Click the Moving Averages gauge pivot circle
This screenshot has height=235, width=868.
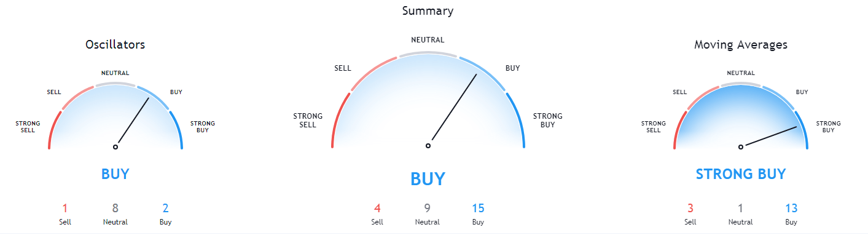coord(741,147)
